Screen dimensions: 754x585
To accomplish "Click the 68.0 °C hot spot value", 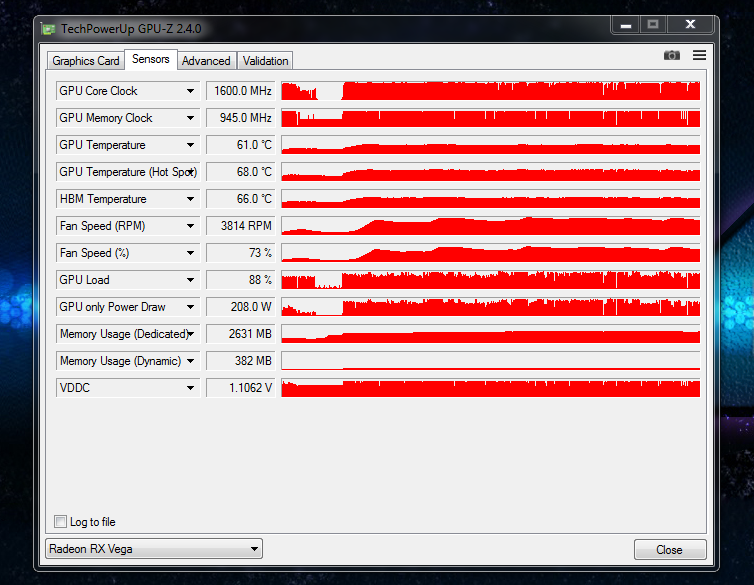I will [240, 172].
